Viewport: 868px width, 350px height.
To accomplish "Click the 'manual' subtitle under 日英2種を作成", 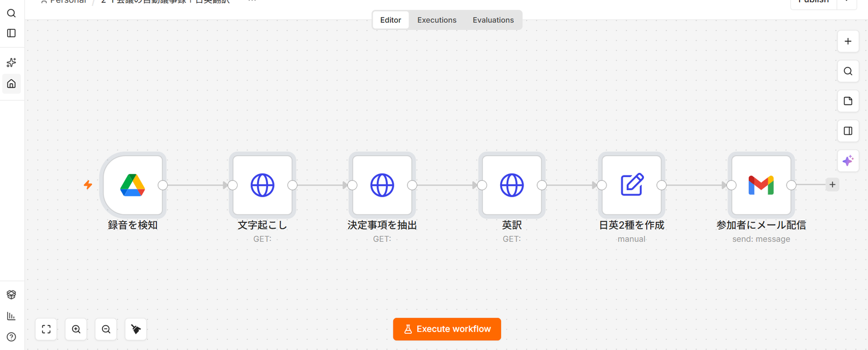I will [631, 239].
